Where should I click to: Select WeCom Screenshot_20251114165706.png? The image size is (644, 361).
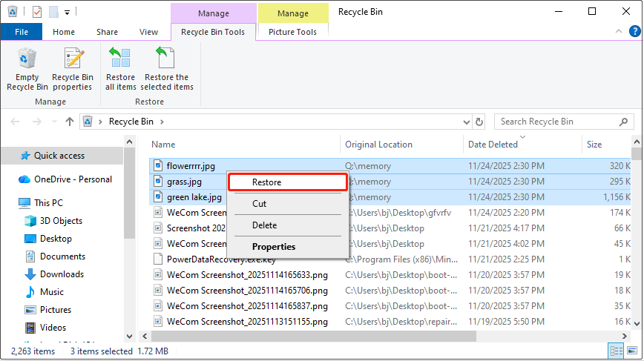pos(247,291)
